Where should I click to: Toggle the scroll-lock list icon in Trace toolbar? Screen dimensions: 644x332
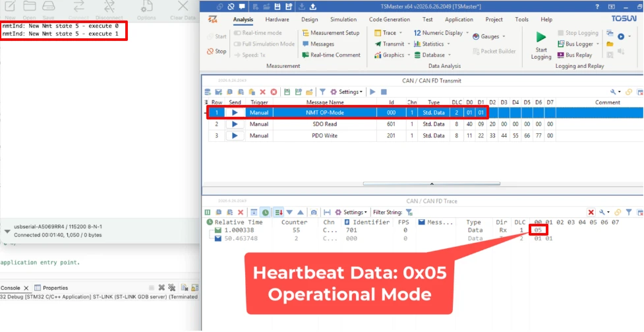[x=279, y=213]
